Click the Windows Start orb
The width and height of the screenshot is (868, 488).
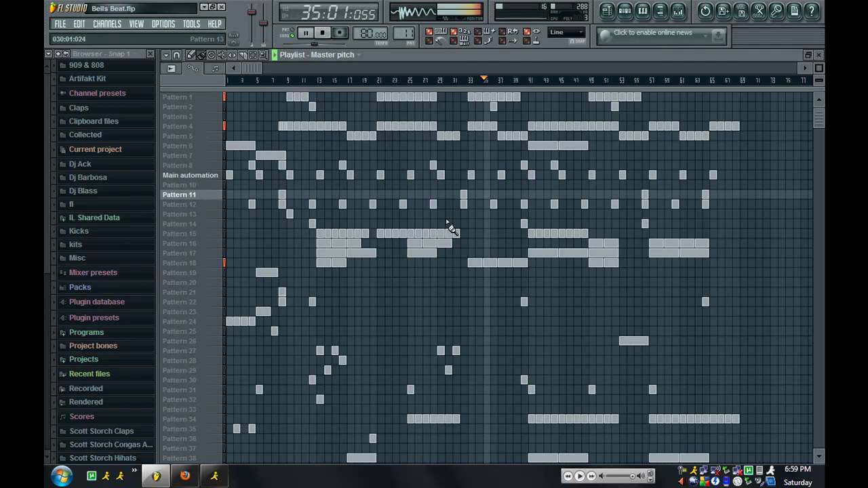point(62,476)
